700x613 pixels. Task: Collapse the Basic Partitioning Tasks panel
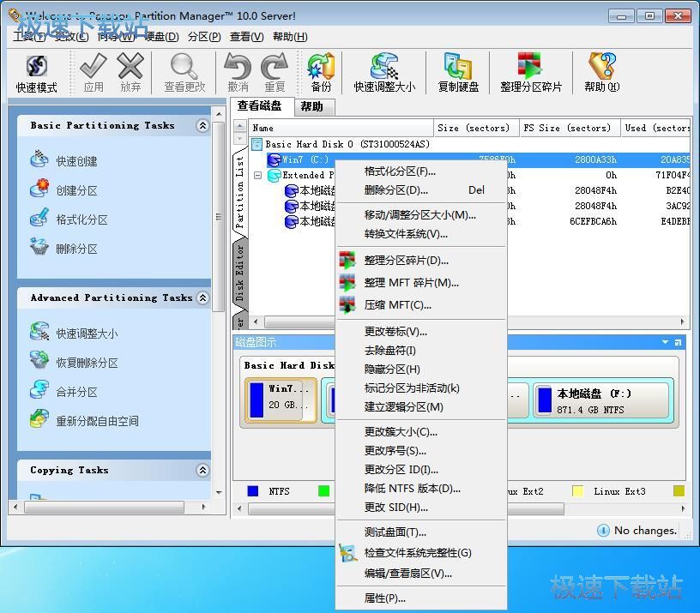(x=202, y=126)
